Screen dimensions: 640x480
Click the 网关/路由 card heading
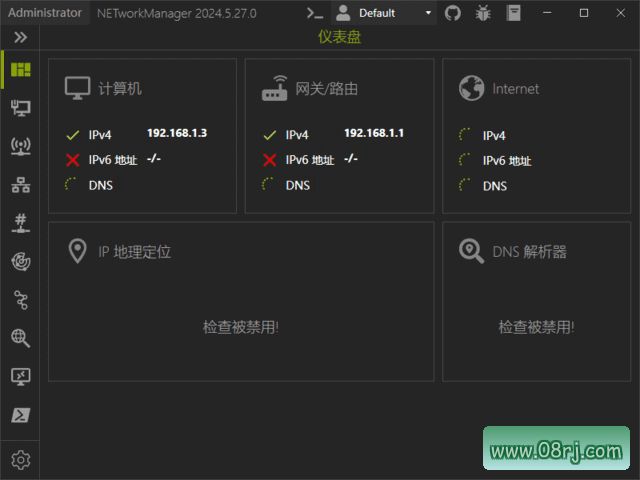pyautogui.click(x=327, y=89)
